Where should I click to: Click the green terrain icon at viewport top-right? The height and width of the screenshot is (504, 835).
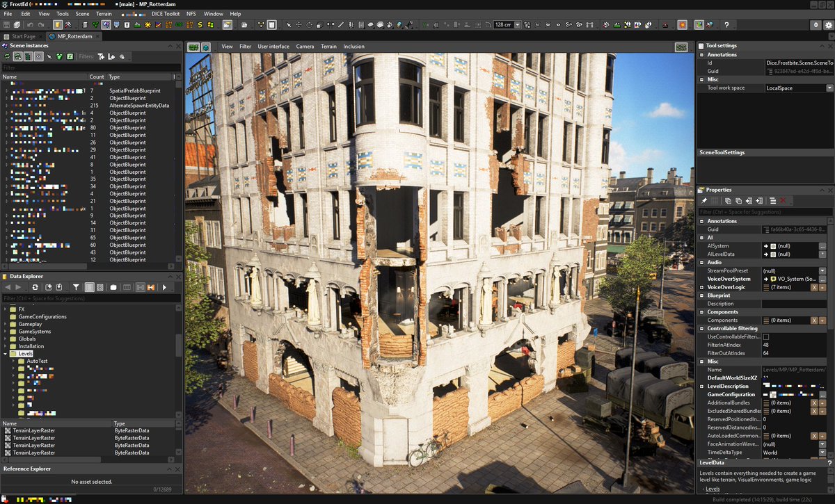[x=682, y=47]
